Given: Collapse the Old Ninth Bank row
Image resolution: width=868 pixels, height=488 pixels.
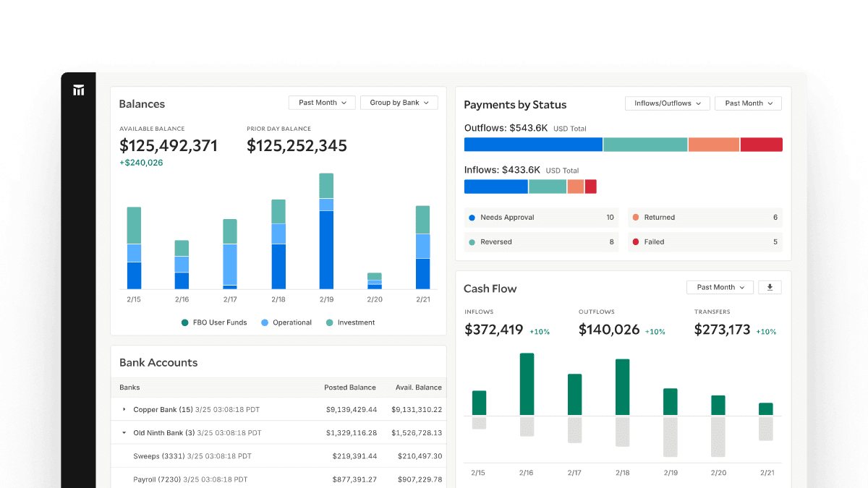Looking at the screenshot, I should click(x=124, y=433).
